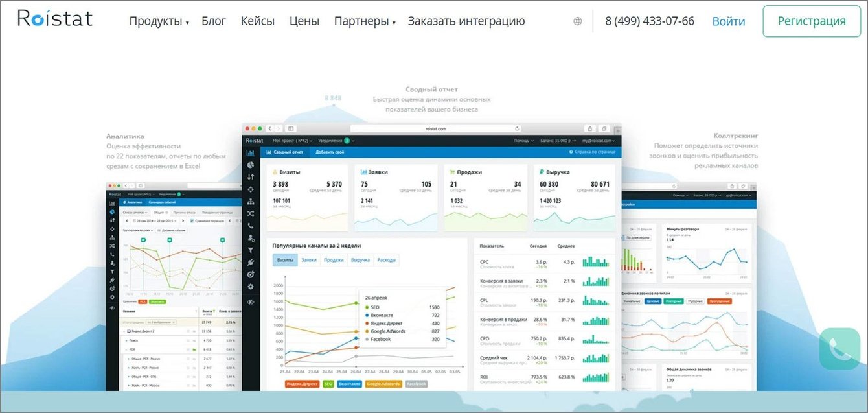The width and height of the screenshot is (868, 413).
Task: Open the my@roistat.com account dropdown
Action: pos(598,141)
